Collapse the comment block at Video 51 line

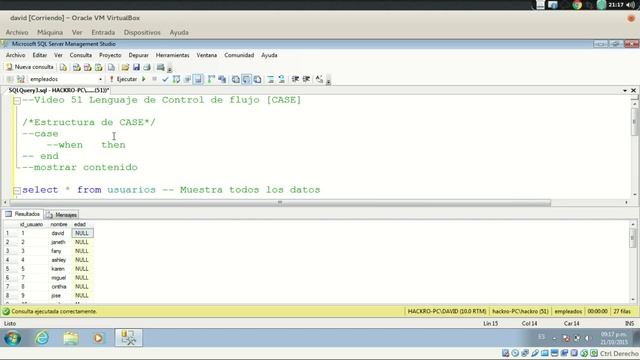pos(17,100)
